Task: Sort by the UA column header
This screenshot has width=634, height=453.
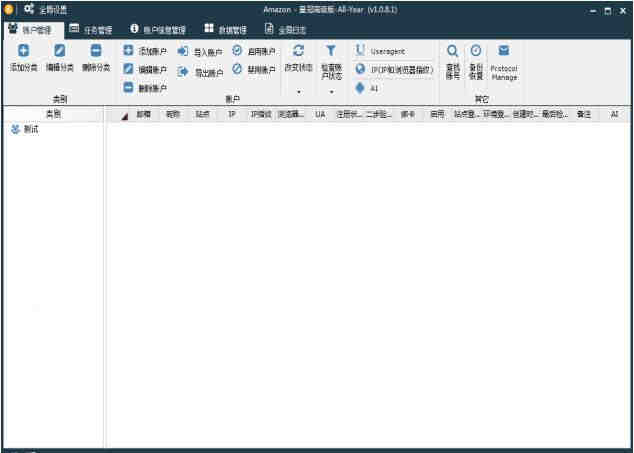Action: (320, 115)
